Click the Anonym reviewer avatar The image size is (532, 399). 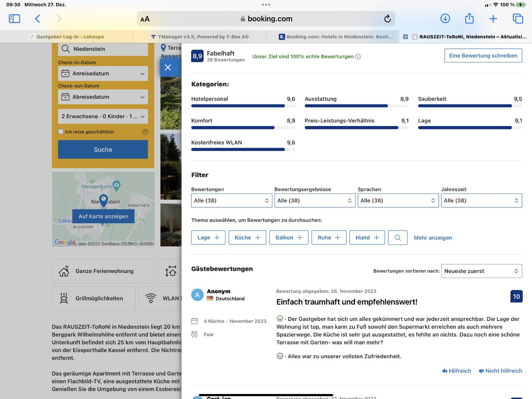(197, 295)
